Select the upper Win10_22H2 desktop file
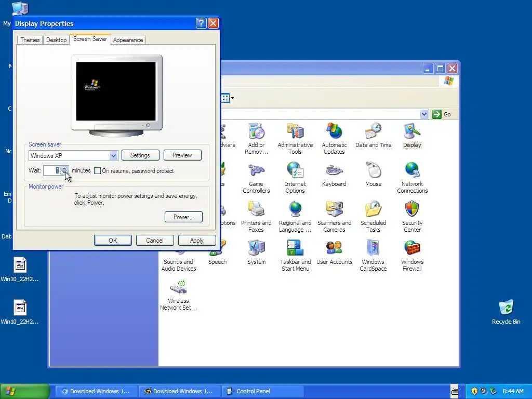532x399 pixels. coord(20,270)
